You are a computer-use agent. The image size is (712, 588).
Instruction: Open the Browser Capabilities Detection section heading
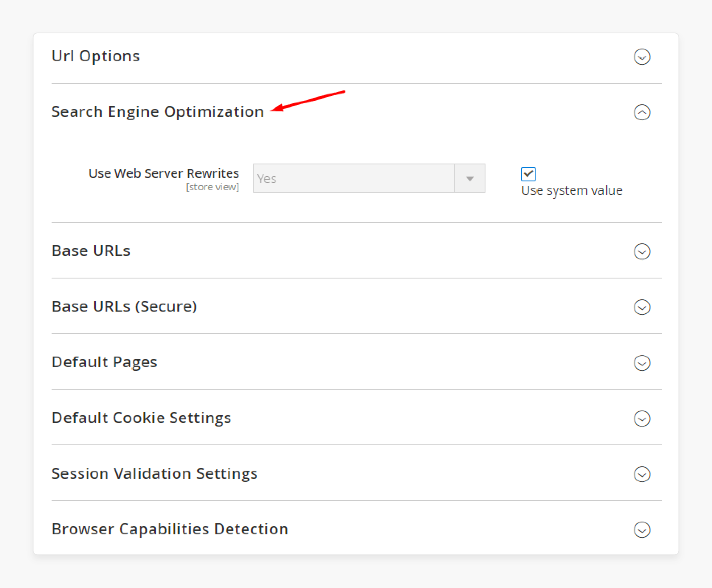[x=170, y=529]
